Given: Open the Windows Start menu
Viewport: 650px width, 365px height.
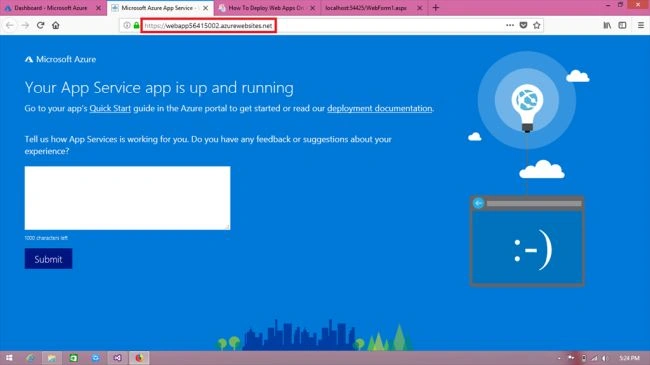Looking at the screenshot, I should 9,358.
